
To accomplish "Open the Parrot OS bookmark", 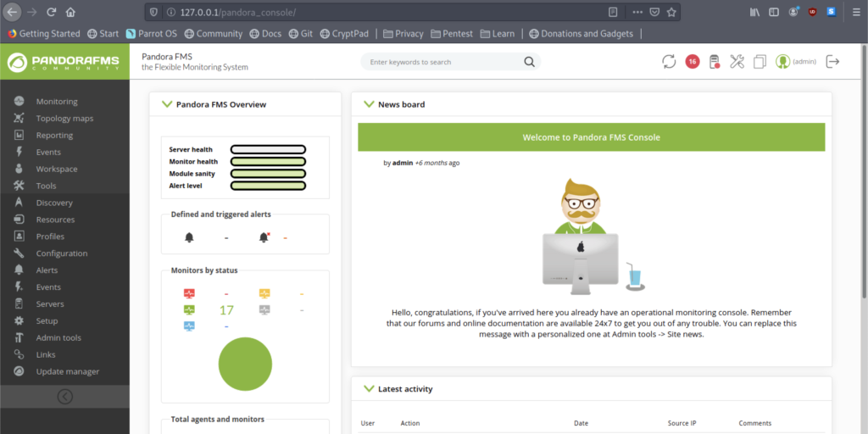I will point(152,33).
